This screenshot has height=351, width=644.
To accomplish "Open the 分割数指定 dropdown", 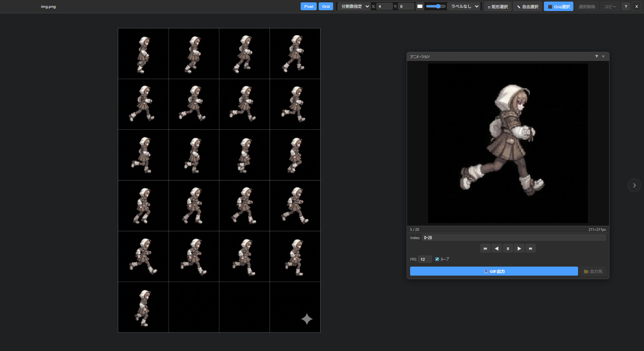I will 354,6.
